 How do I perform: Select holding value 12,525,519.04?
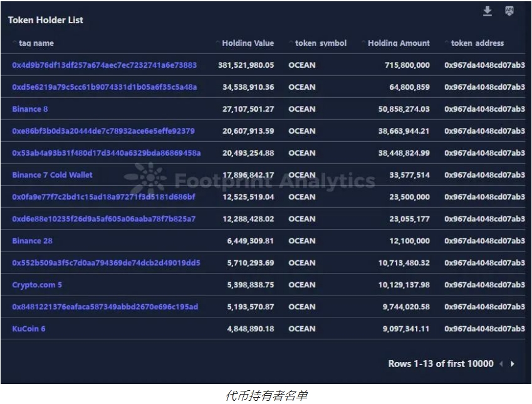click(x=248, y=197)
